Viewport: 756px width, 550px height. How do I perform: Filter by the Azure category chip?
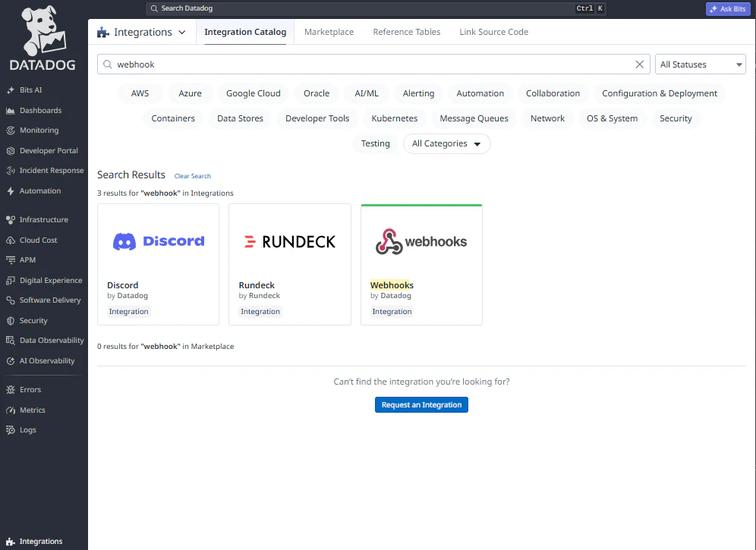(190, 93)
